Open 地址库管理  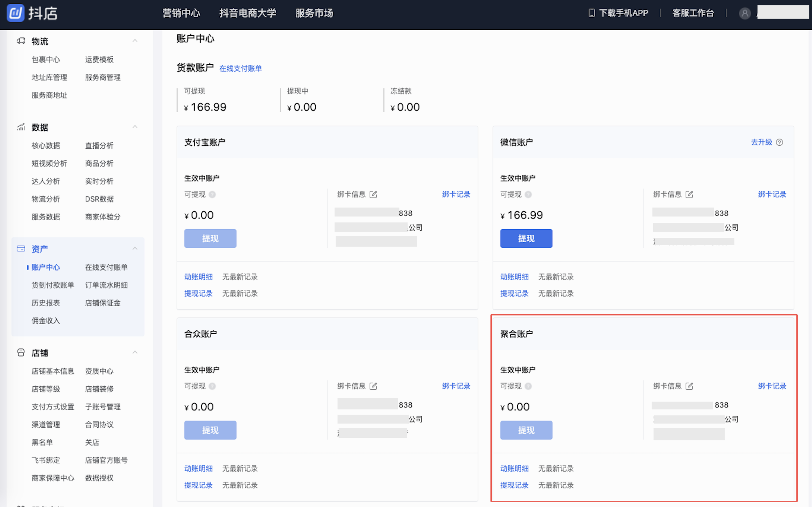pos(49,77)
